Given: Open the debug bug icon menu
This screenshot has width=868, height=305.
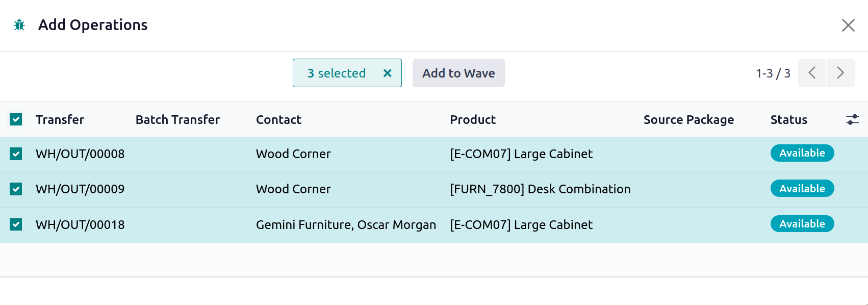Looking at the screenshot, I should [x=19, y=25].
